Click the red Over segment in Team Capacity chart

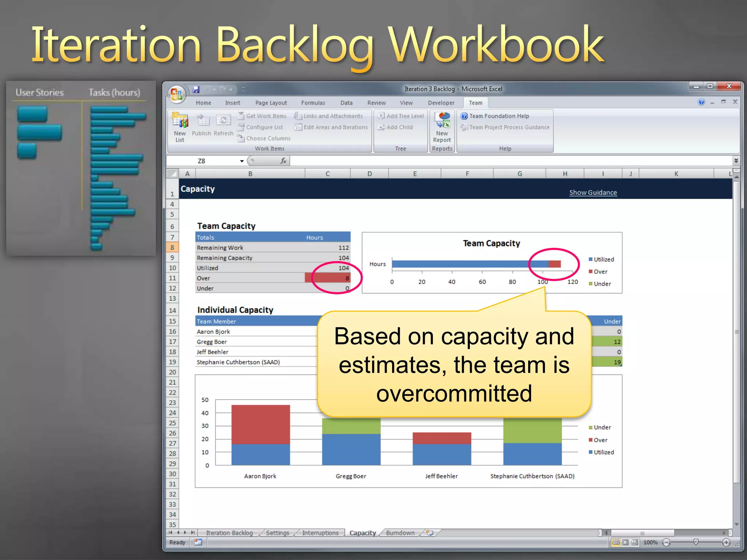(554, 264)
